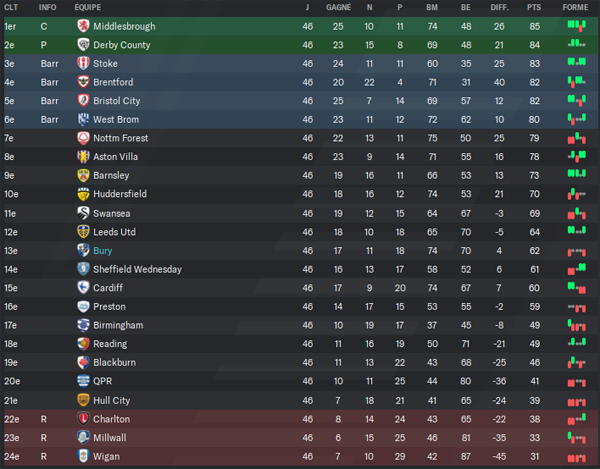Click the Hull City tiger crest

tap(83, 400)
